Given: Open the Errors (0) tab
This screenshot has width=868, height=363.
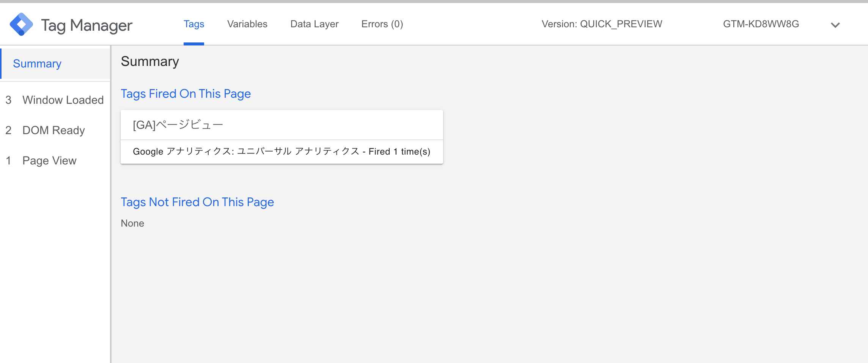Looking at the screenshot, I should coord(382,24).
